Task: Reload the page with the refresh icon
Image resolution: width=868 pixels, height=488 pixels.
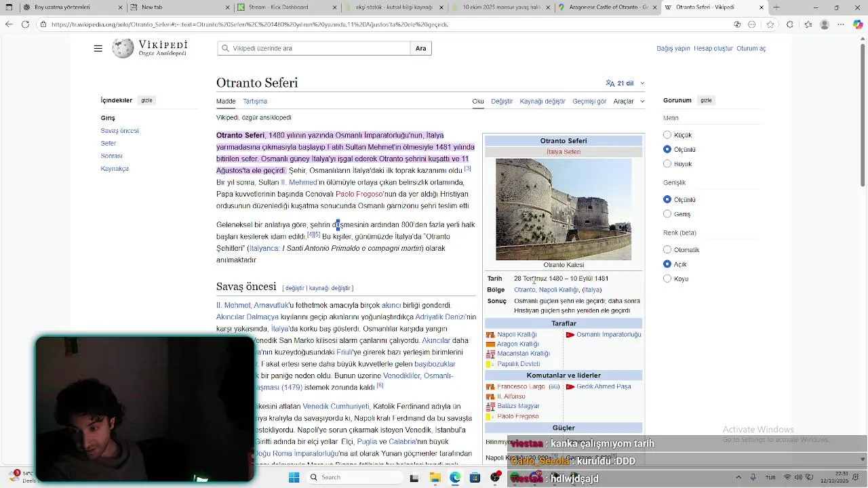Action: point(25,24)
